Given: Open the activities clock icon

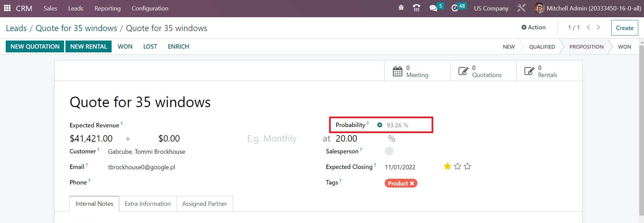Looking at the screenshot, I should 455,8.
